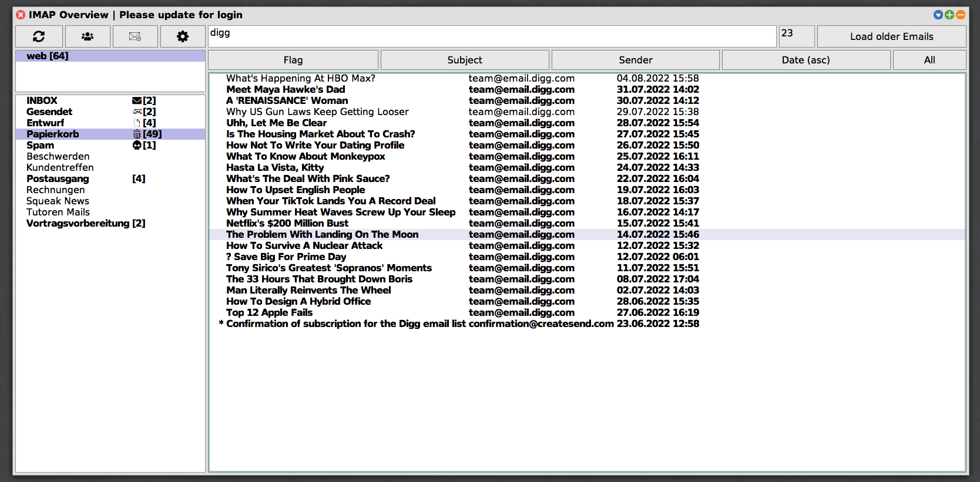
Task: Load older Emails button
Action: pos(891,36)
